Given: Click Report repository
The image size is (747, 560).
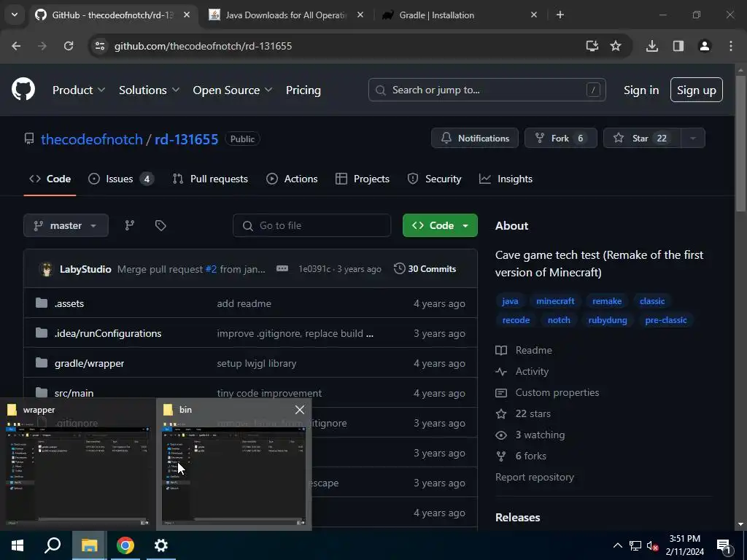Looking at the screenshot, I should [x=535, y=477].
